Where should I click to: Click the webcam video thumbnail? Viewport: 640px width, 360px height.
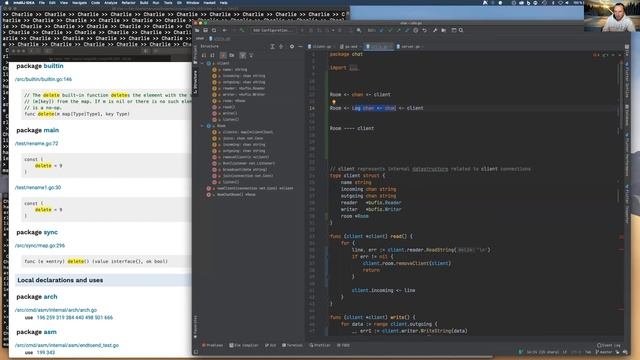pyautogui.click(x=612, y=16)
